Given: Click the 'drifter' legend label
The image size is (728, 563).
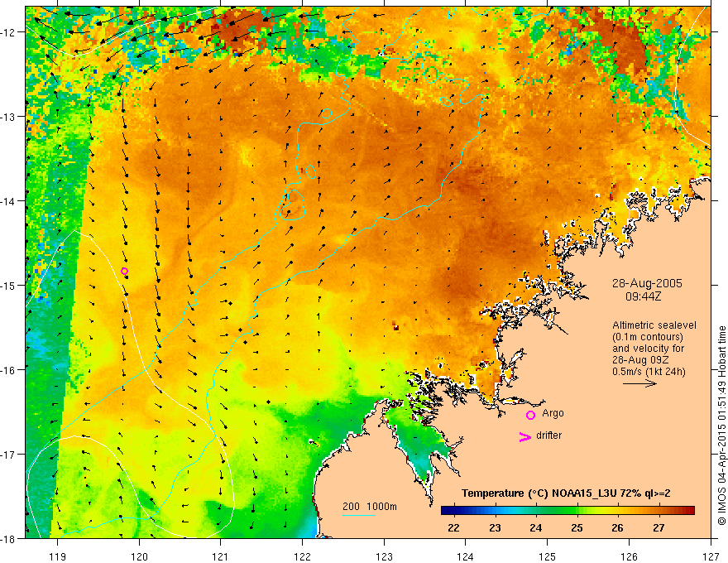Looking at the screenshot, I should pyautogui.click(x=548, y=435).
